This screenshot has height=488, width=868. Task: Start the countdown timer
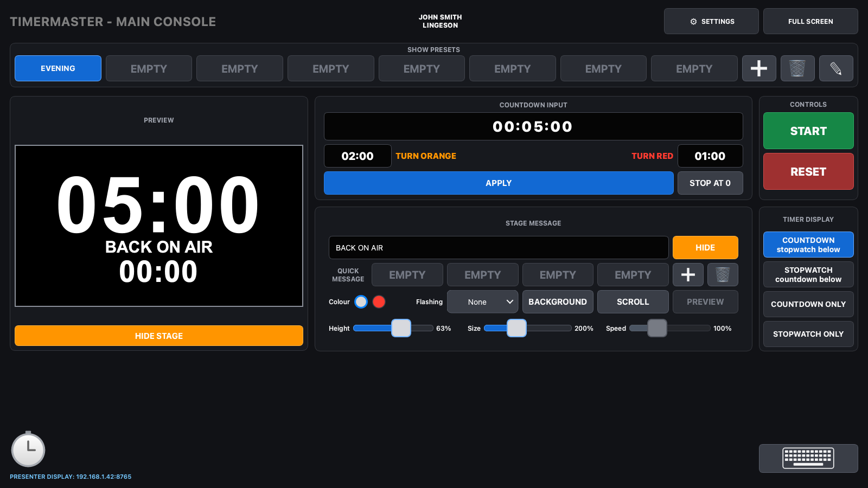click(x=808, y=131)
